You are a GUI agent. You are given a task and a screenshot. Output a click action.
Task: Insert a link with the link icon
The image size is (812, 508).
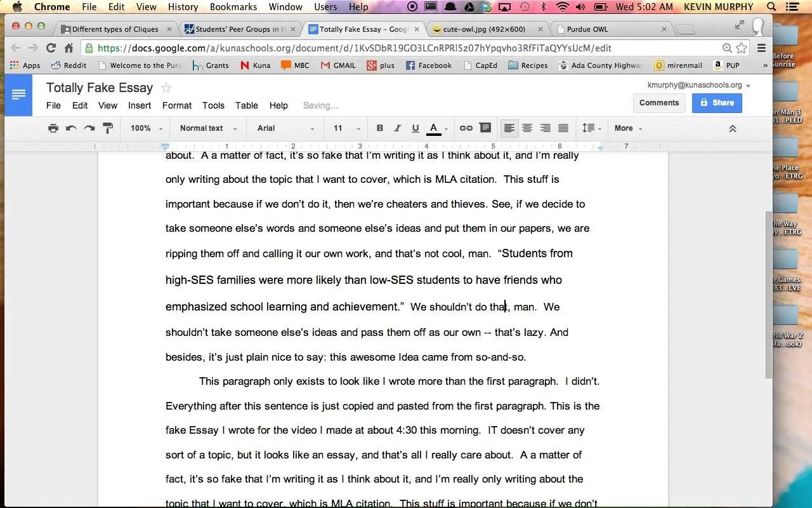coord(466,128)
